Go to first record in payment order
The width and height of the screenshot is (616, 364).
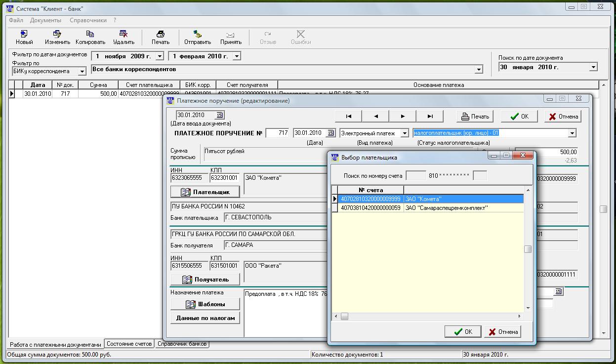coord(348,116)
